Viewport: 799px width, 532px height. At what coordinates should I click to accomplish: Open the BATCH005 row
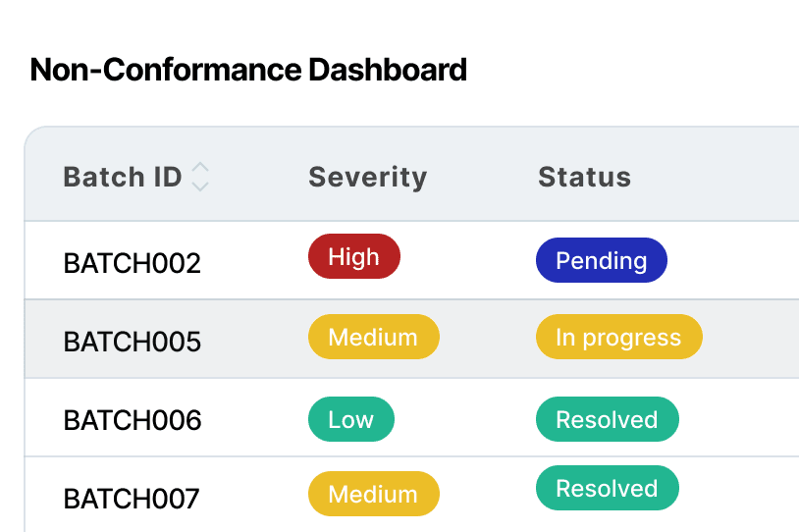pyautogui.click(x=411, y=339)
